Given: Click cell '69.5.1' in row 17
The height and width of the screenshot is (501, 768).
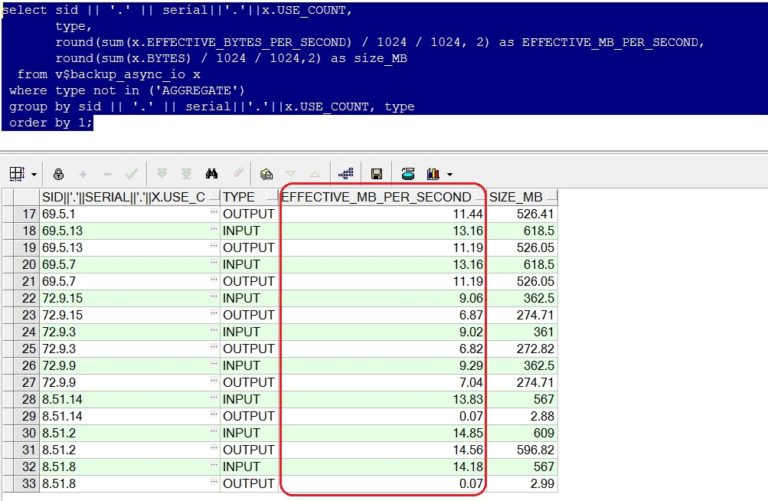Looking at the screenshot, I should (x=130, y=214).
